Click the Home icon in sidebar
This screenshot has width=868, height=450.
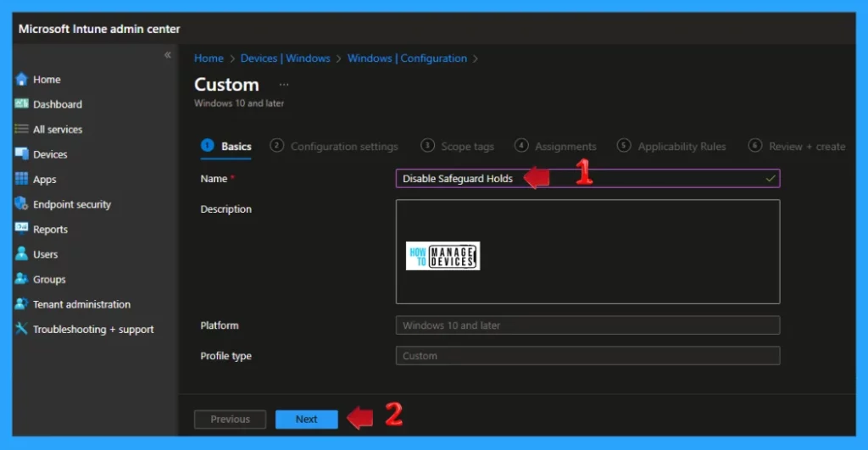click(21, 79)
